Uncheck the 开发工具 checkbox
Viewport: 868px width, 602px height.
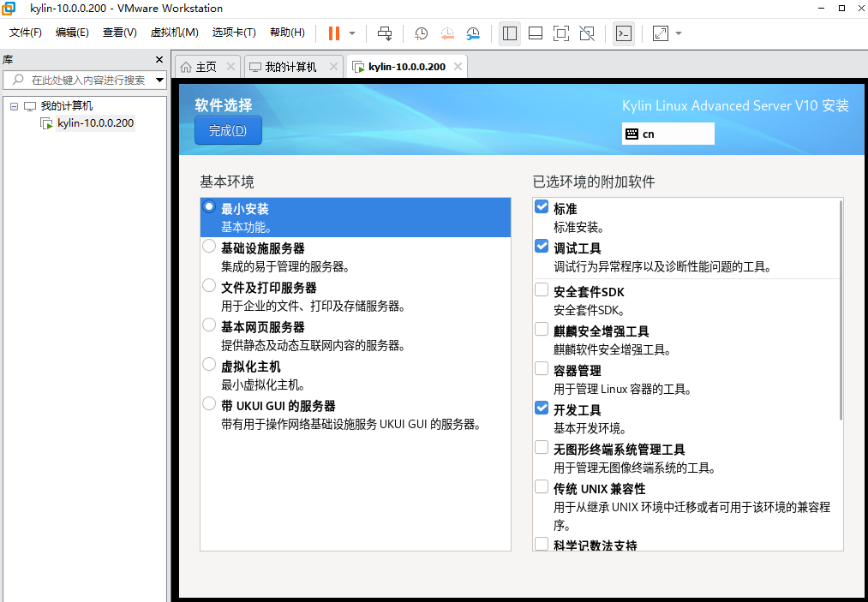click(x=542, y=408)
